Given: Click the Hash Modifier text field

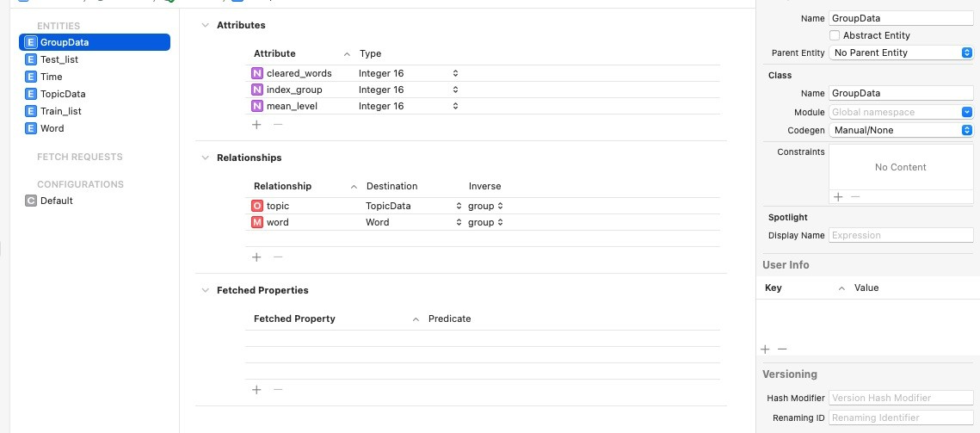Looking at the screenshot, I should click(900, 398).
